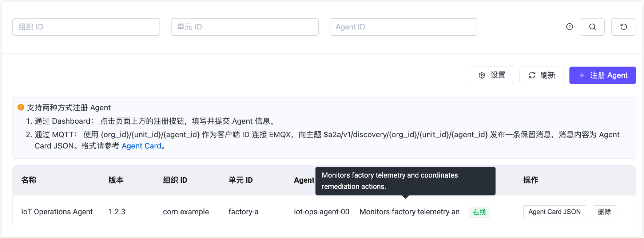Click the orange warning icon in the notice
Image resolution: width=644 pixels, height=238 pixels.
[21, 107]
